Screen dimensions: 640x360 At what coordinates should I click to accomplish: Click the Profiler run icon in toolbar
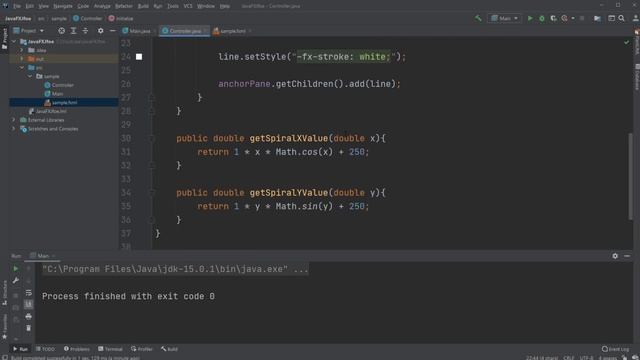click(564, 18)
